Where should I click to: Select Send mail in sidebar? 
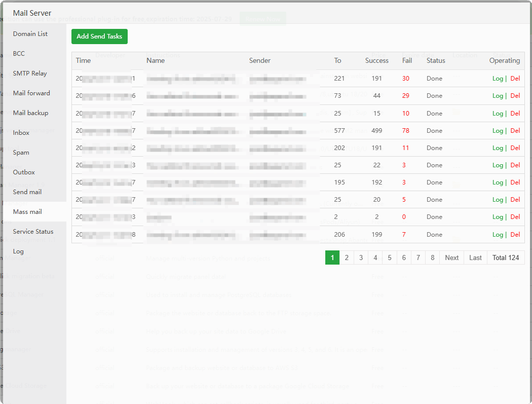click(27, 192)
